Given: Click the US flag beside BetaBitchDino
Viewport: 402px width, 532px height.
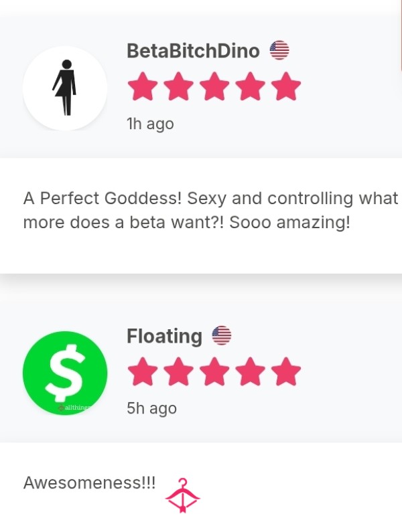Looking at the screenshot, I should 279,50.
